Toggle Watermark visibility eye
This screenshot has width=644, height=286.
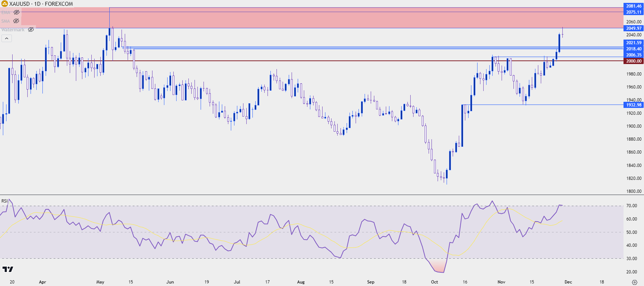click(x=31, y=29)
